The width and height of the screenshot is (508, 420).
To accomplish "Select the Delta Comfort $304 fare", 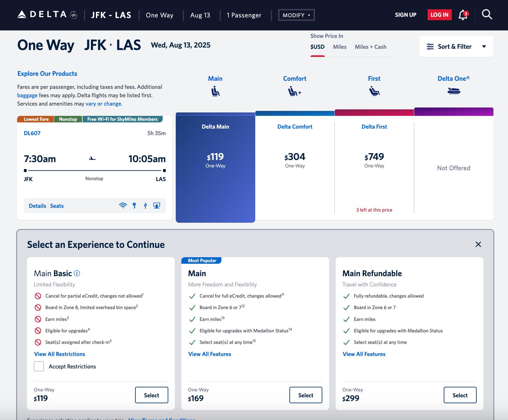I will pos(295,168).
